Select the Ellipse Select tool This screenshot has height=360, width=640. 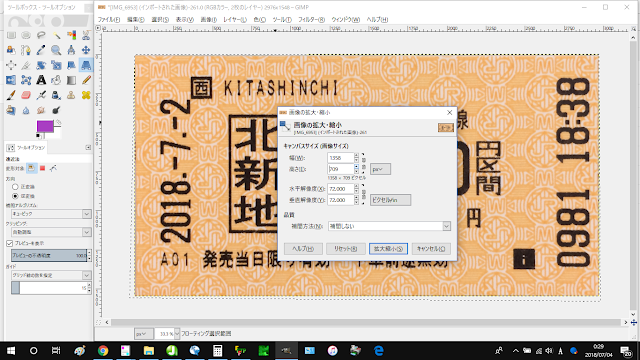click(x=26, y=35)
